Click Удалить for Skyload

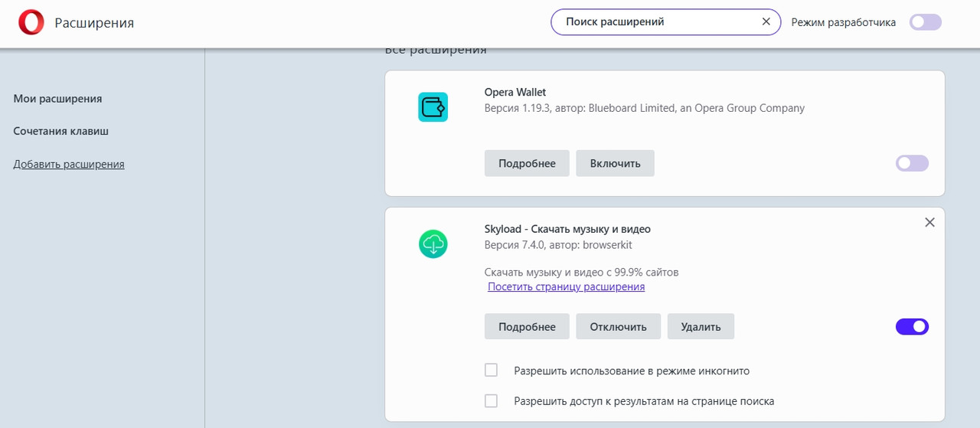click(x=701, y=326)
